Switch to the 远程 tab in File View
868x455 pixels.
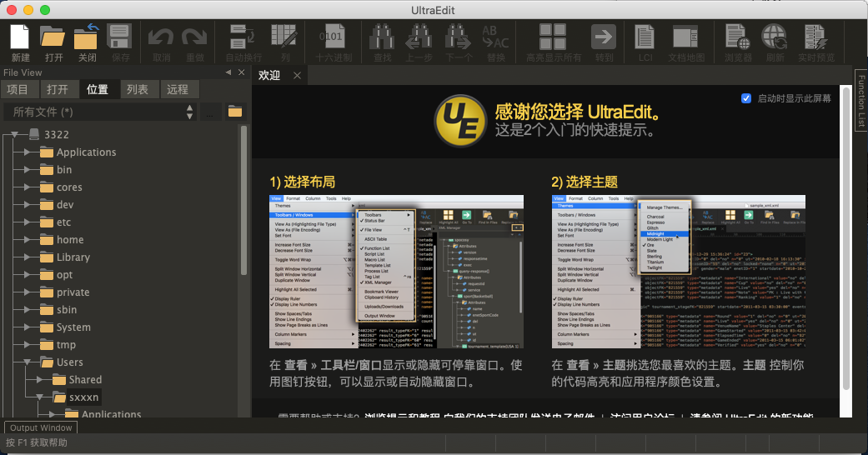click(177, 90)
